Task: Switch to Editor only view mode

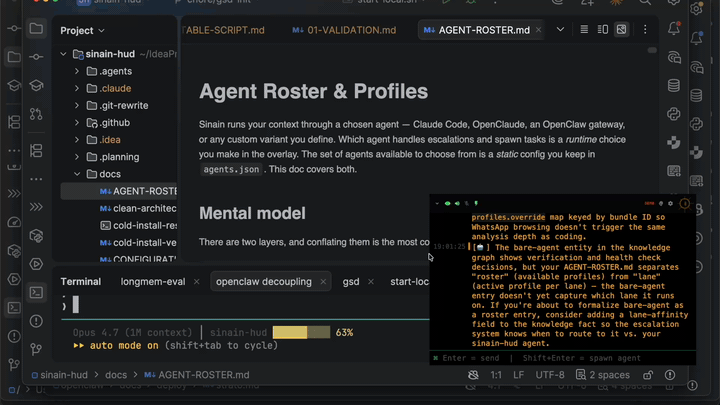Action: [584, 29]
